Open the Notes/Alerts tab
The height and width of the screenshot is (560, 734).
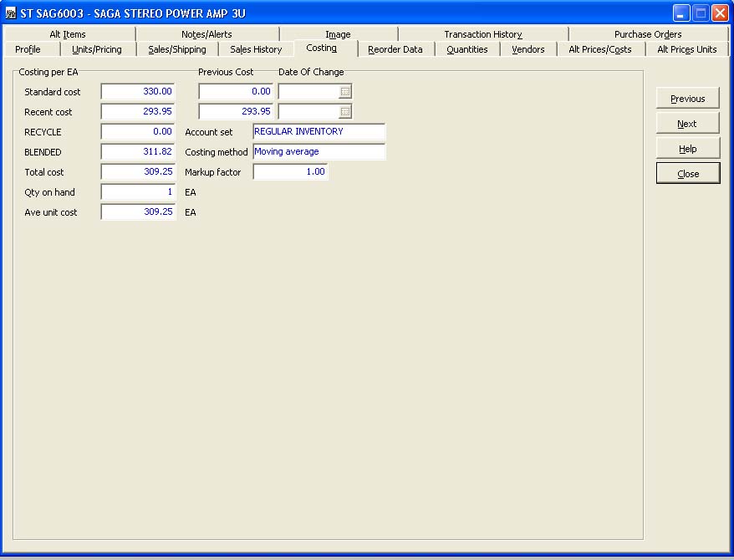tap(206, 34)
